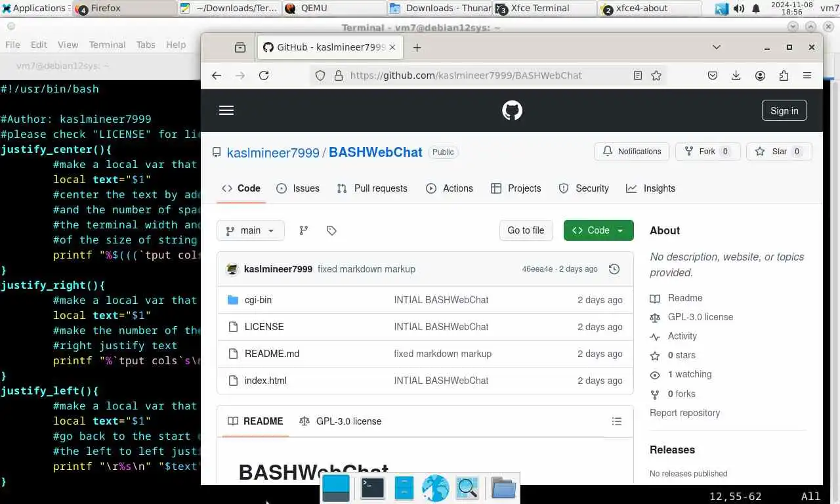The width and height of the screenshot is (840, 504).
Task: Open the application finder magnifier in dock
Action: click(467, 488)
